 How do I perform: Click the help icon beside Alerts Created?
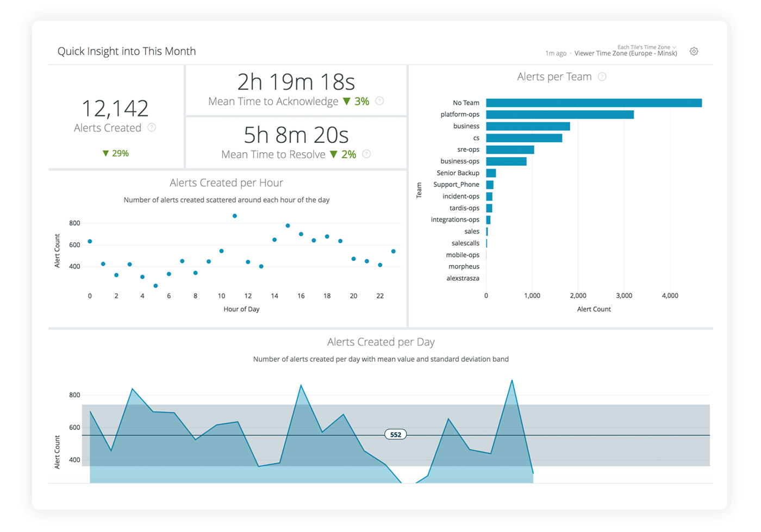click(152, 128)
